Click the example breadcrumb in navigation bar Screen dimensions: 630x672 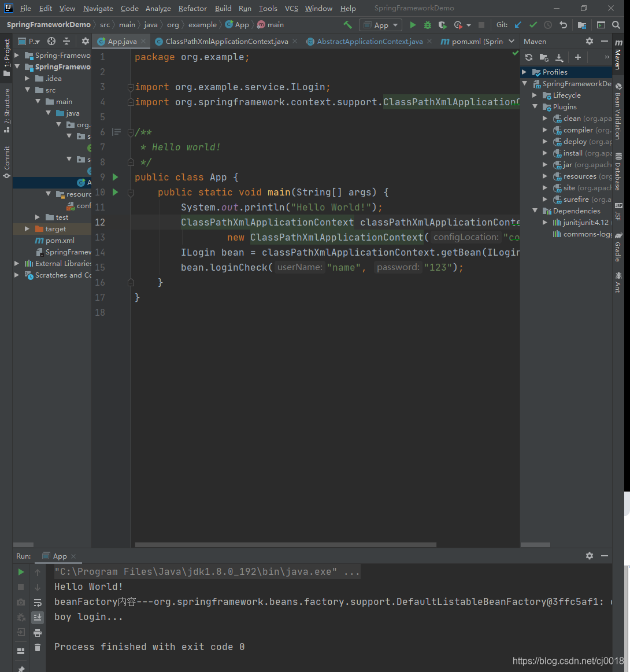point(202,25)
